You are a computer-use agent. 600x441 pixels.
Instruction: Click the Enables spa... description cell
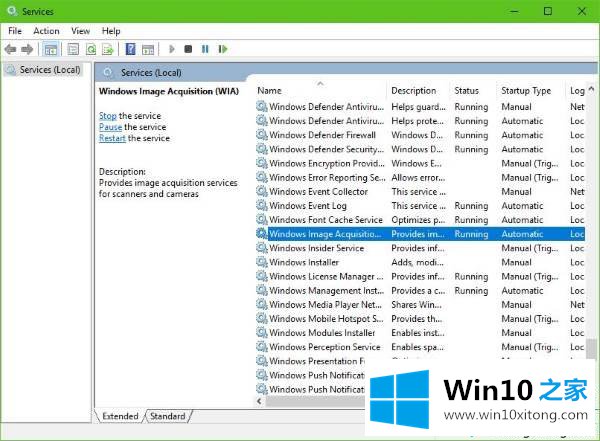pos(417,347)
